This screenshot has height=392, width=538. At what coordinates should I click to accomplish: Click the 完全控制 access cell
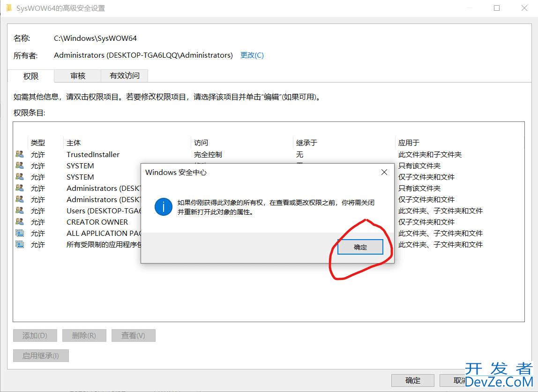(208, 154)
